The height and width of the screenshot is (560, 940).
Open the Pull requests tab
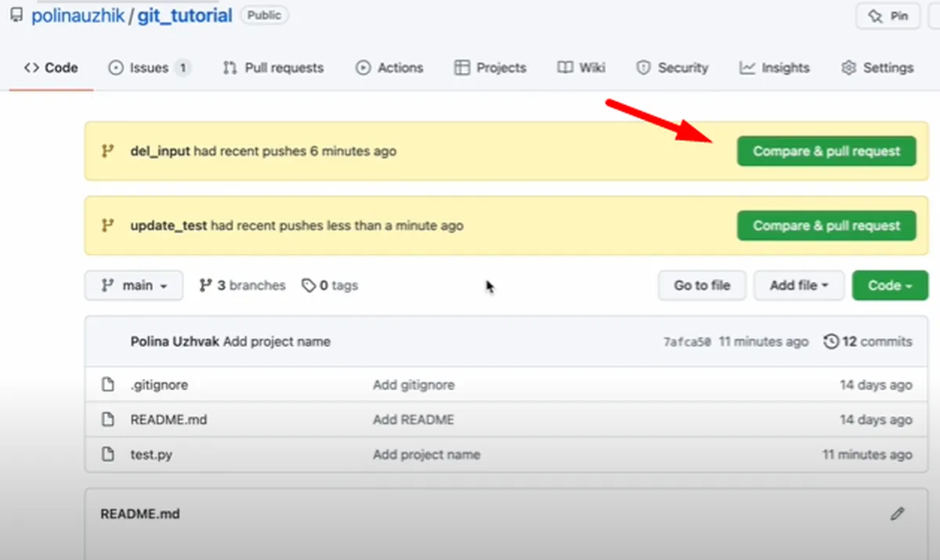(273, 67)
